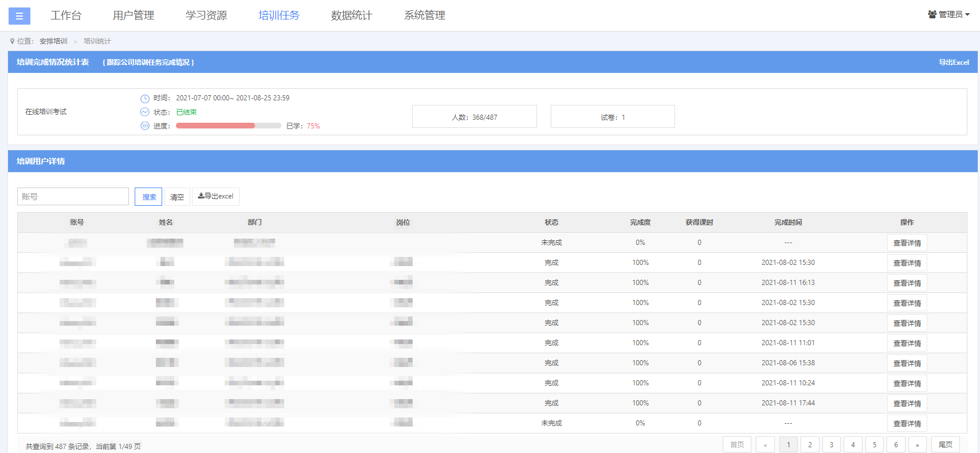The image size is (980, 453).
Task: View details for row completed 2021-08-11 17:44
Action: (x=907, y=404)
